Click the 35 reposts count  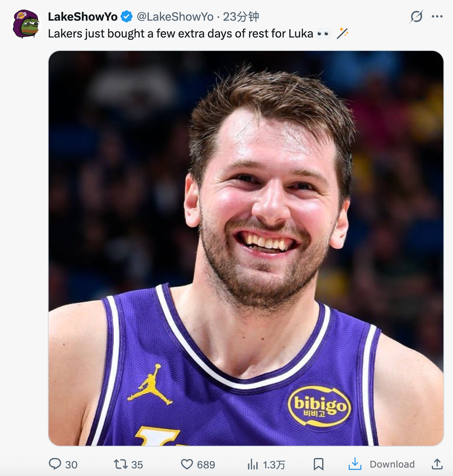137,465
